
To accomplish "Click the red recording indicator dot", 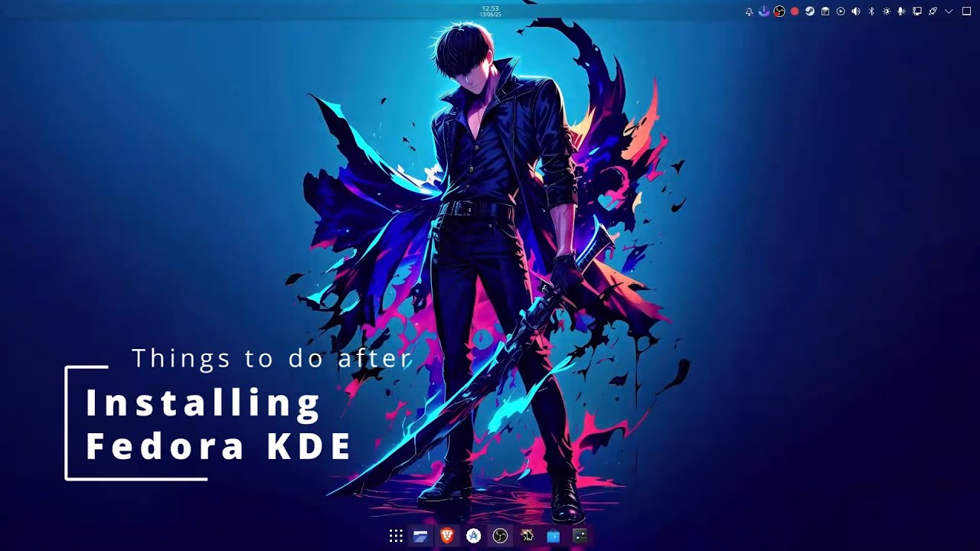I will click(x=795, y=11).
